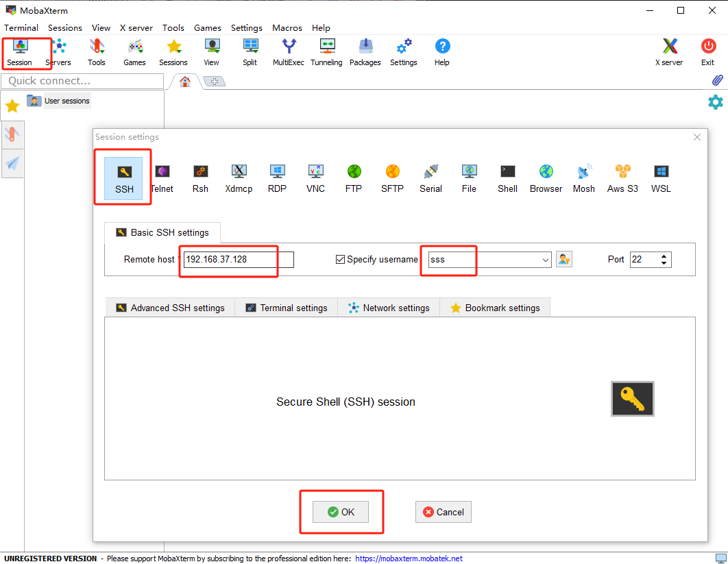Select the VNC session type
Viewport: 728px width, 564px height.
tap(316, 178)
